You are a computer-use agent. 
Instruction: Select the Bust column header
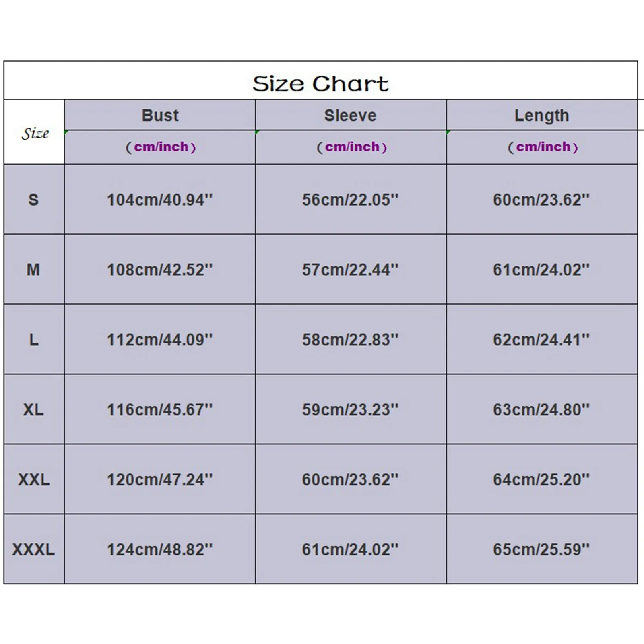(160, 116)
